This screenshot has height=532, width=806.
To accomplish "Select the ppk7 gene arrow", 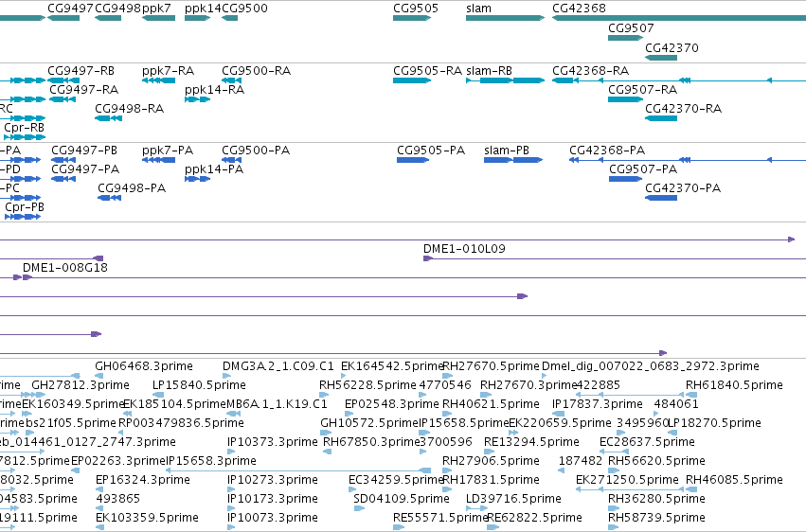I will 158,18.
